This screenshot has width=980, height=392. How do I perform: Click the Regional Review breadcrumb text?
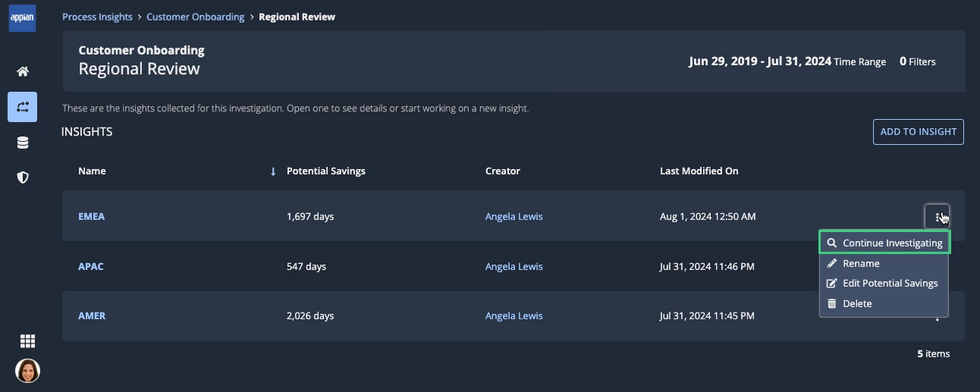coord(297,17)
